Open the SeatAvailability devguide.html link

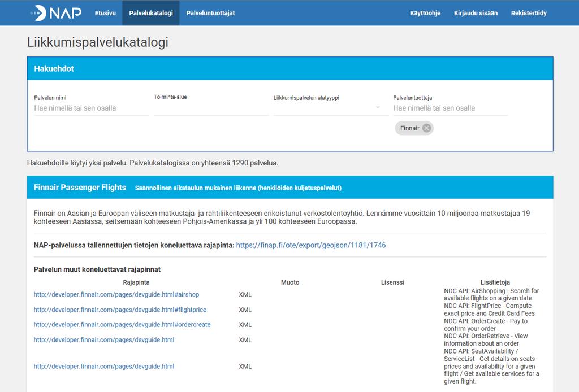pyautogui.click(x=104, y=366)
